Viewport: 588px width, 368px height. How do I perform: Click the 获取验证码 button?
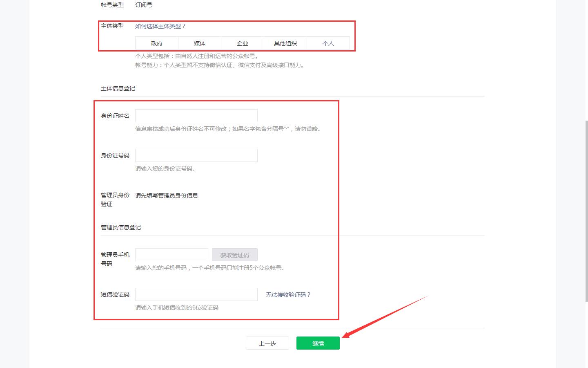[x=235, y=254]
